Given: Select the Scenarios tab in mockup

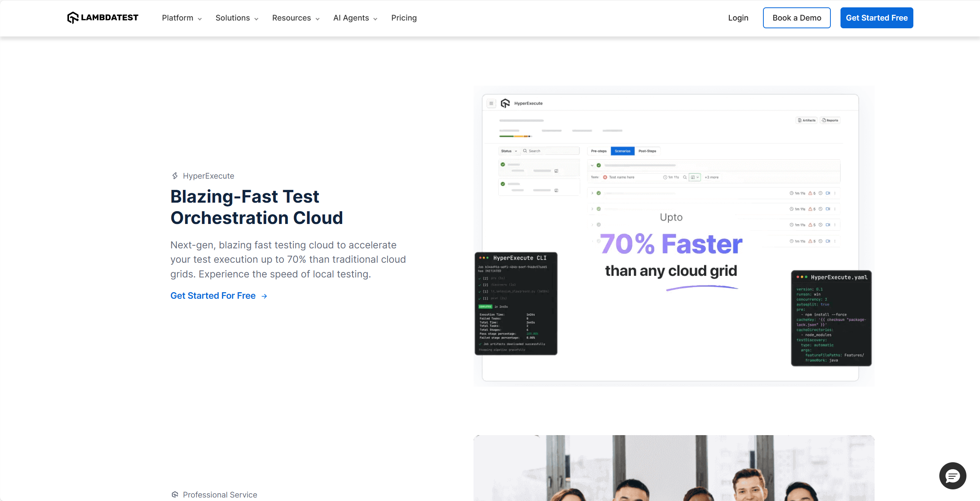Looking at the screenshot, I should [x=622, y=151].
